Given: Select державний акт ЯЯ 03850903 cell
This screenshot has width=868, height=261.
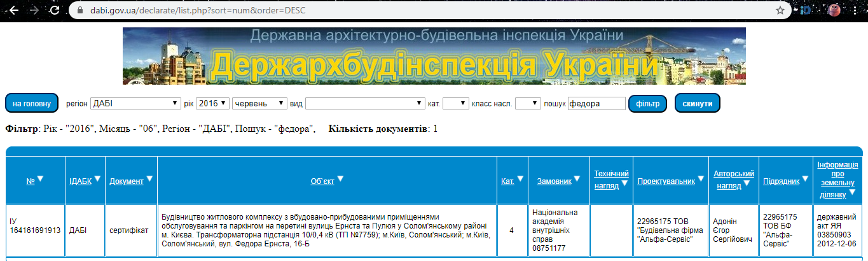Looking at the screenshot, I should 837,230.
